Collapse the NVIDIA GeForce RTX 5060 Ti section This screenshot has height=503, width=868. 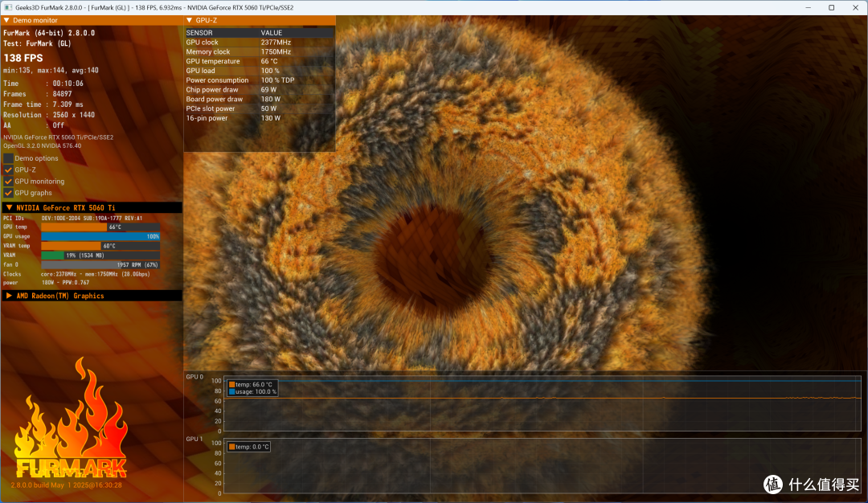9,207
